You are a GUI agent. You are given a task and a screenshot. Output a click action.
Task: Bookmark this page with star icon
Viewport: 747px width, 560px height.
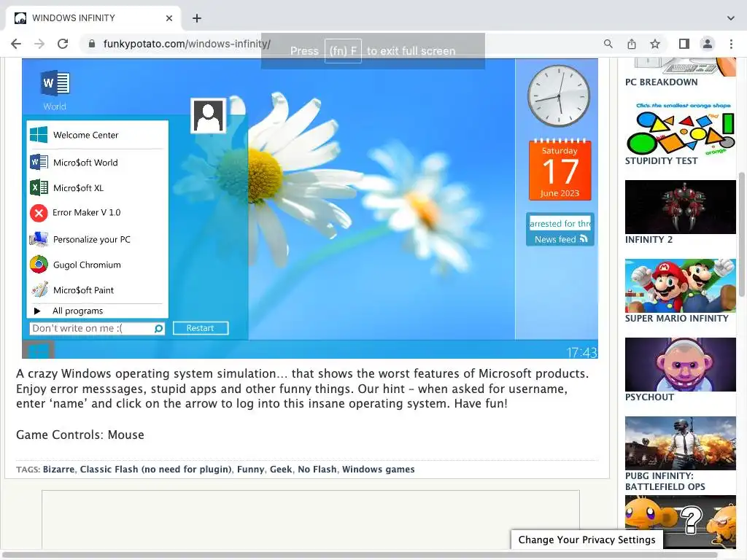(x=655, y=44)
